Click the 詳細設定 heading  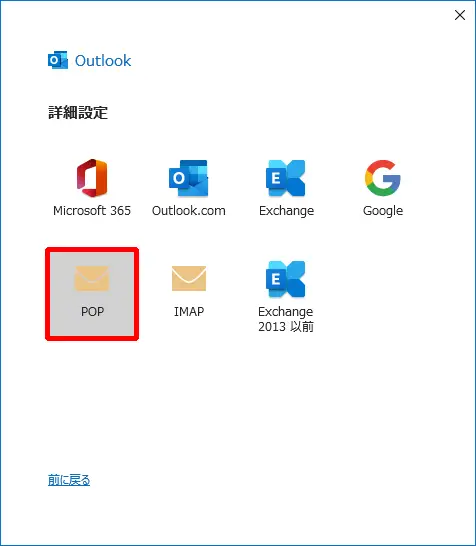(78, 112)
